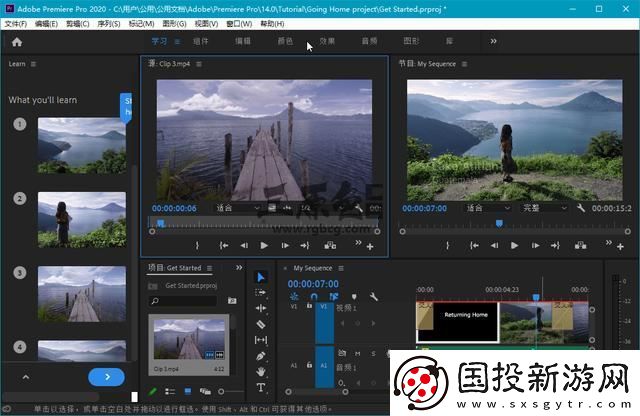Viewport: 640px width, 416px height.
Task: Click Program monitor timecode 00:00:07:00
Action: point(422,208)
